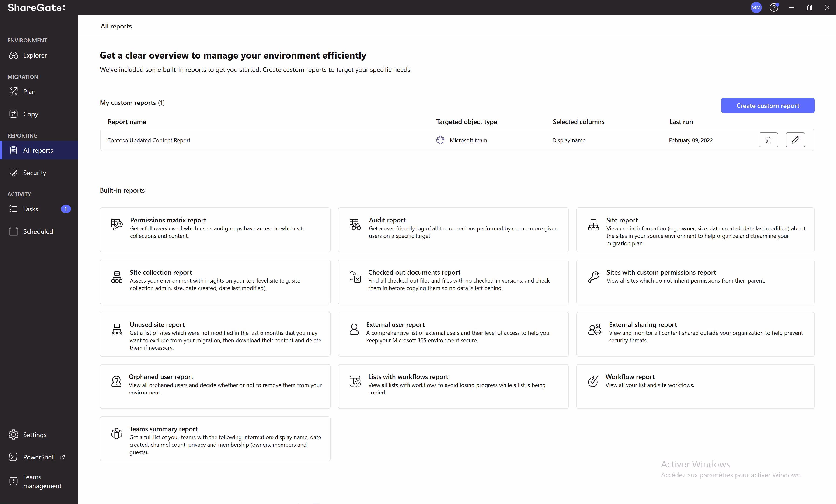
Task: Click Create custom report button
Action: point(767,105)
